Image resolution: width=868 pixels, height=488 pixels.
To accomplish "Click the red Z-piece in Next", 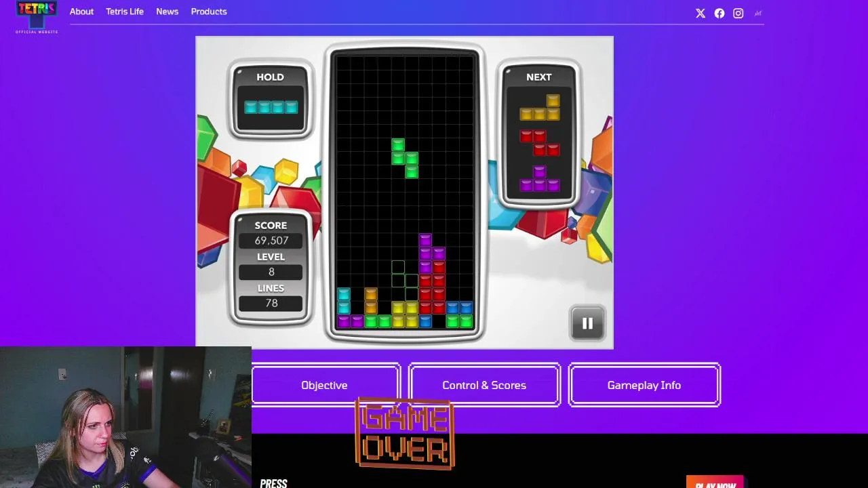I will [540, 143].
